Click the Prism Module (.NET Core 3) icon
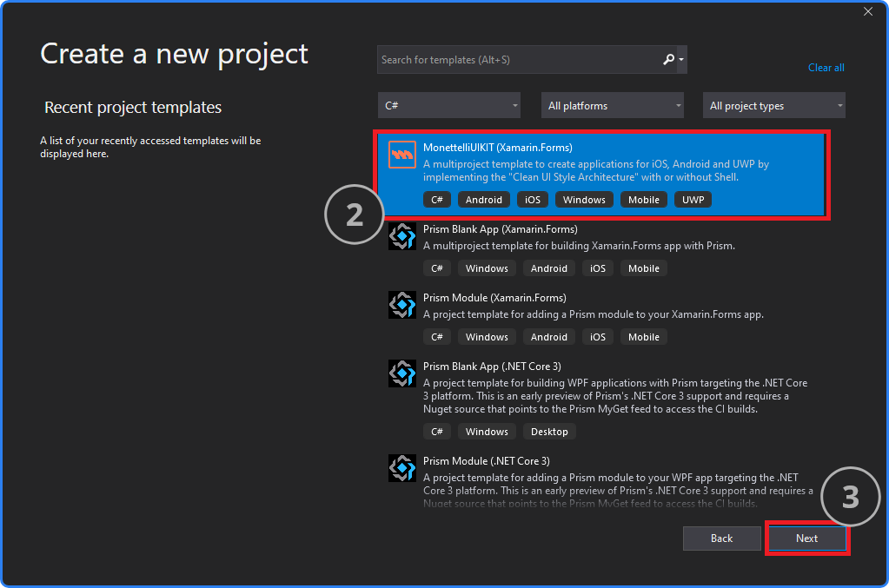889x588 pixels. pos(402,468)
